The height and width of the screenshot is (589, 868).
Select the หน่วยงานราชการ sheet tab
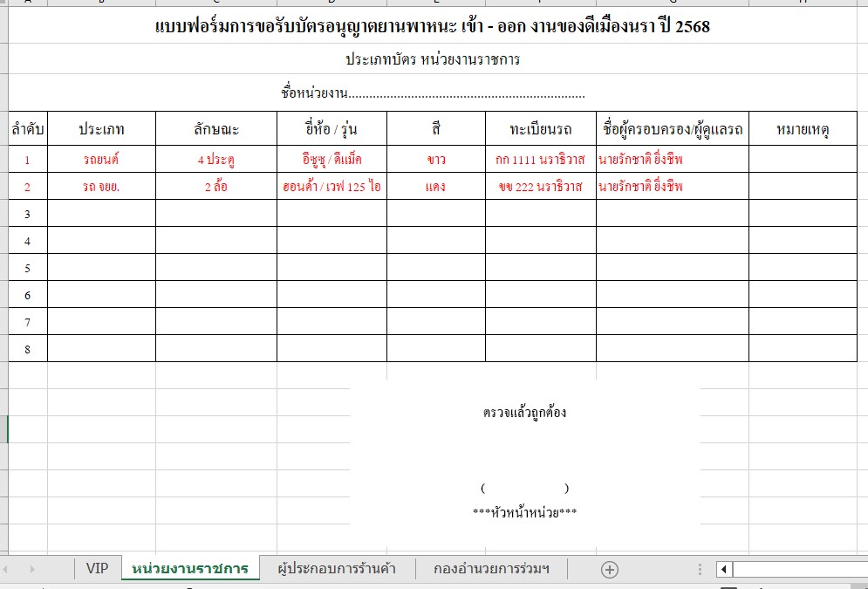(x=190, y=569)
